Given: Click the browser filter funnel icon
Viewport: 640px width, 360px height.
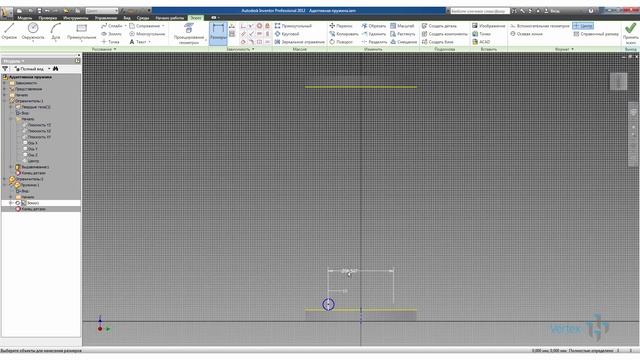Looking at the screenshot, I should coord(5,69).
